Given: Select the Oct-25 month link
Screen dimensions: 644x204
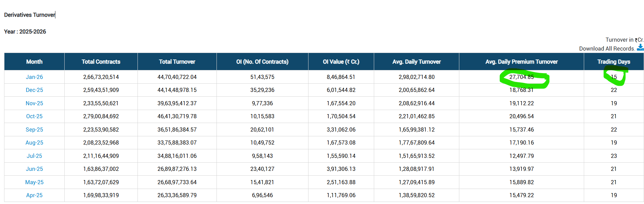Looking at the screenshot, I should click(x=34, y=116).
